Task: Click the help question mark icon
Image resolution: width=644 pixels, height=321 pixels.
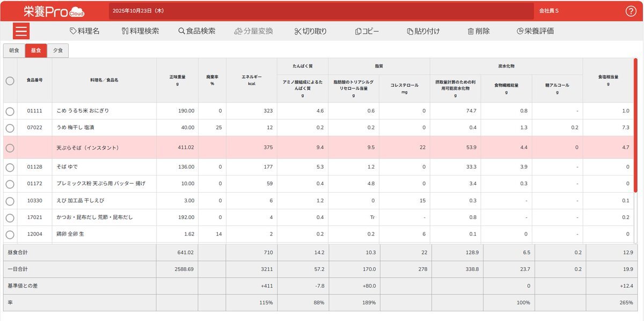Action: (x=631, y=11)
